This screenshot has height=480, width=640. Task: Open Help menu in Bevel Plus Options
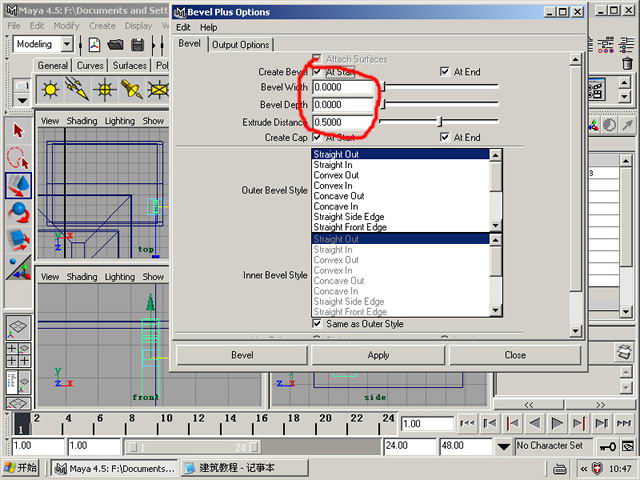(x=209, y=27)
